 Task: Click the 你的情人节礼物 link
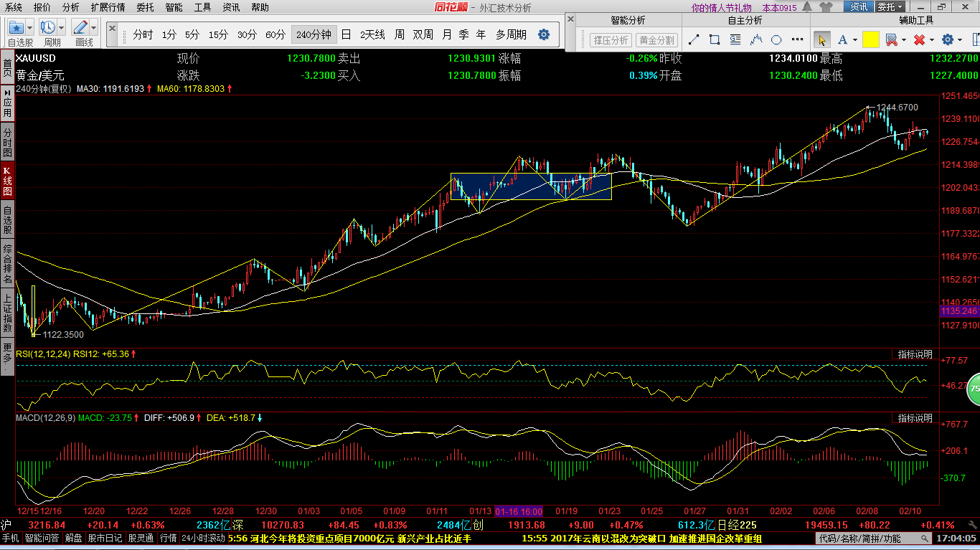(722, 8)
